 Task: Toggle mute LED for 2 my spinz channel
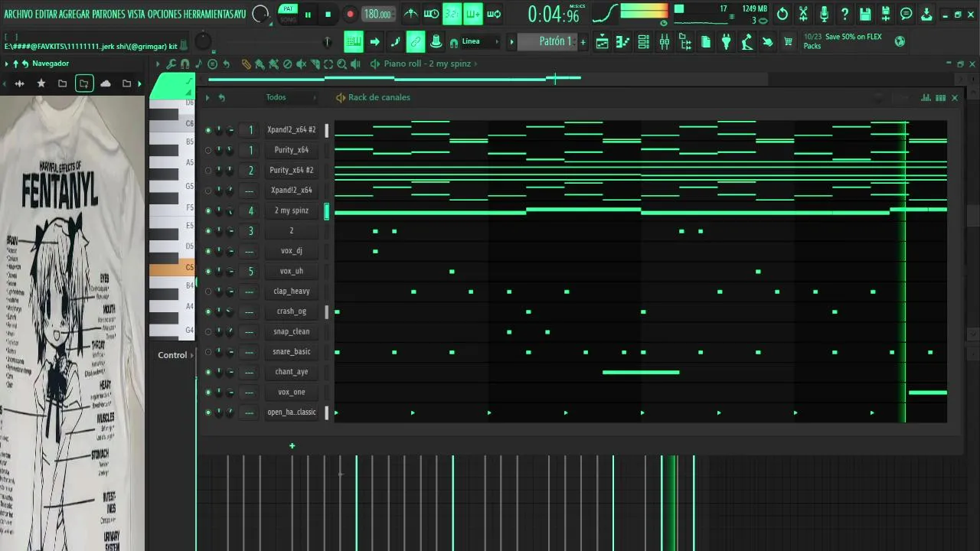[x=208, y=210]
